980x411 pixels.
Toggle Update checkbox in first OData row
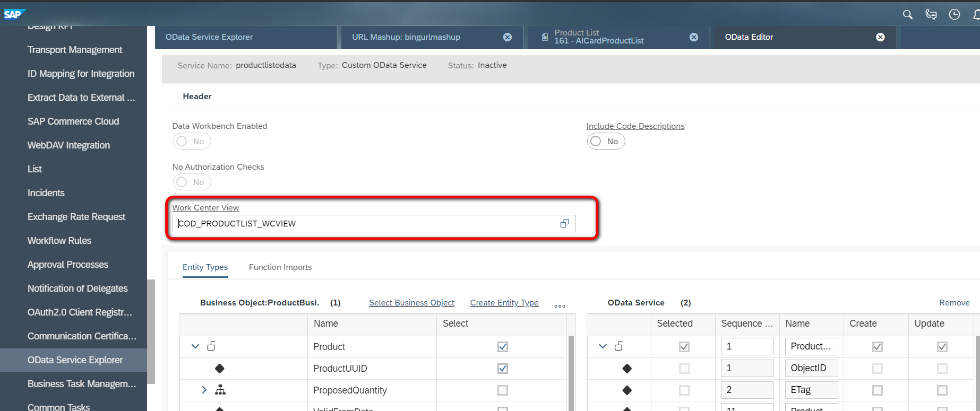click(942, 347)
